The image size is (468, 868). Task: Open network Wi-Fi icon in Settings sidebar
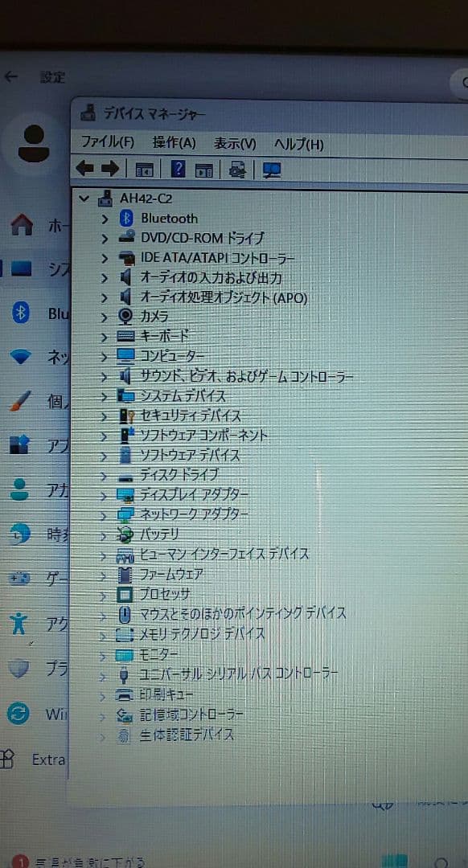pyautogui.click(x=21, y=357)
